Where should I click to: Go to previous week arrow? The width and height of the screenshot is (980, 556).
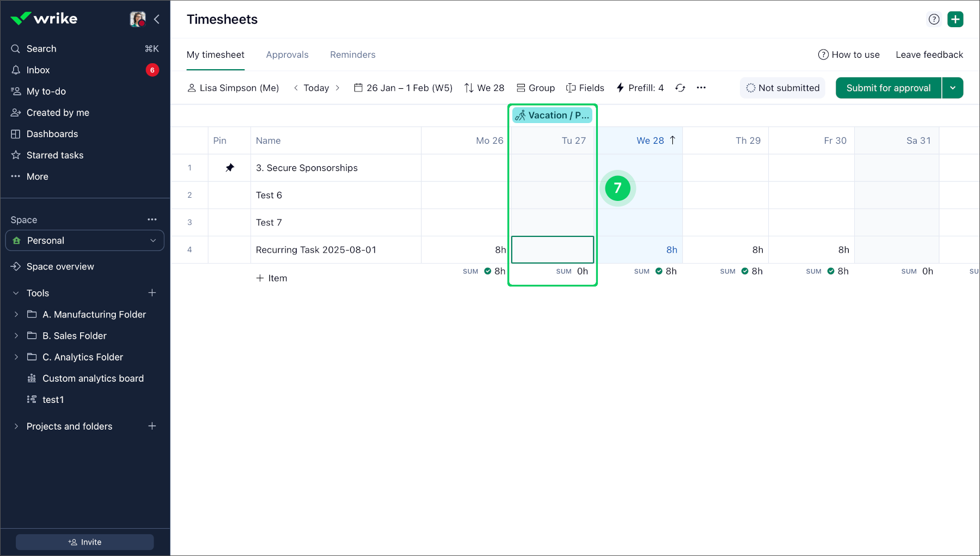pos(296,88)
